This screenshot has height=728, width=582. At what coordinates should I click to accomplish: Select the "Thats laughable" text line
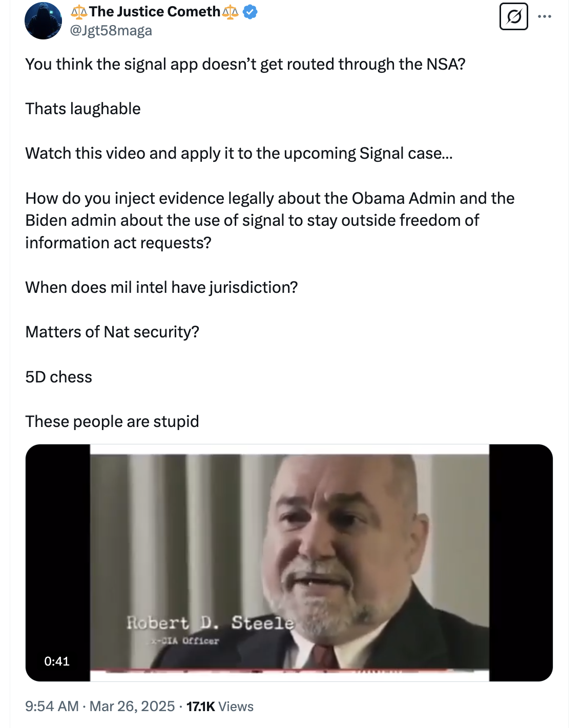[x=83, y=109]
